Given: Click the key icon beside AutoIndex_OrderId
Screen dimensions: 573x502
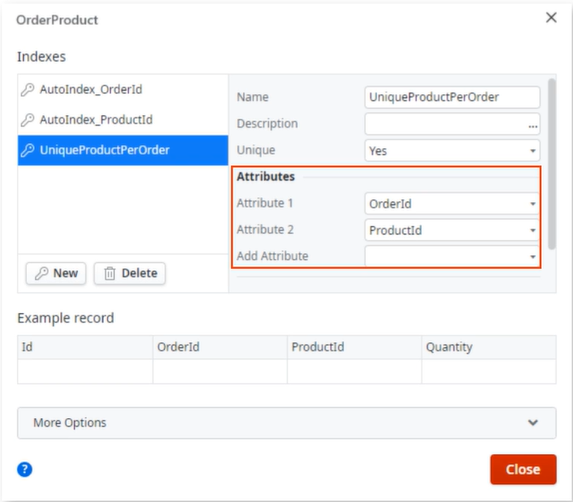Looking at the screenshot, I should (27, 90).
